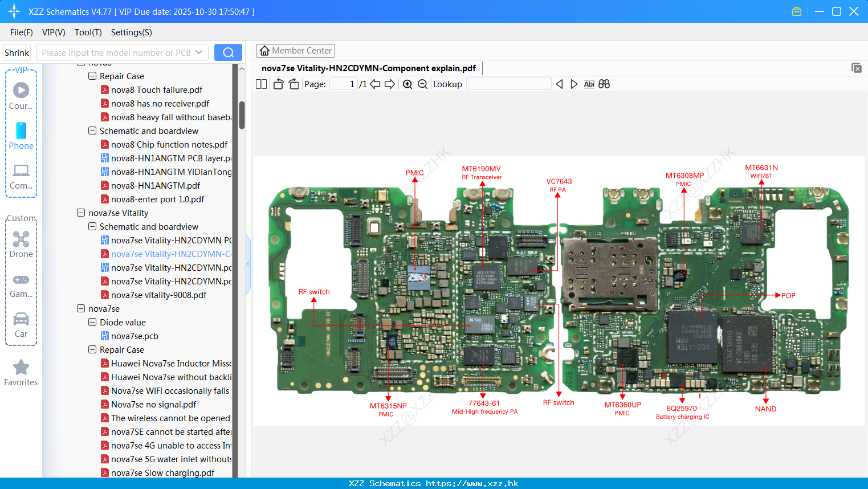
Task: Toggle the two-page side-by-side view icon
Action: (261, 84)
